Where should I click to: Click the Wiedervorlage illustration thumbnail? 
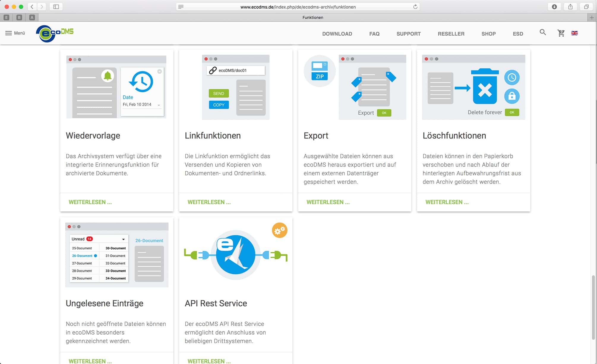(x=116, y=87)
